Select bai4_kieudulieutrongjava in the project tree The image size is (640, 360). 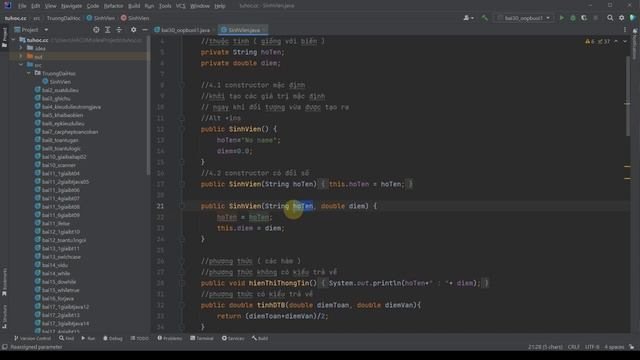click(67, 107)
